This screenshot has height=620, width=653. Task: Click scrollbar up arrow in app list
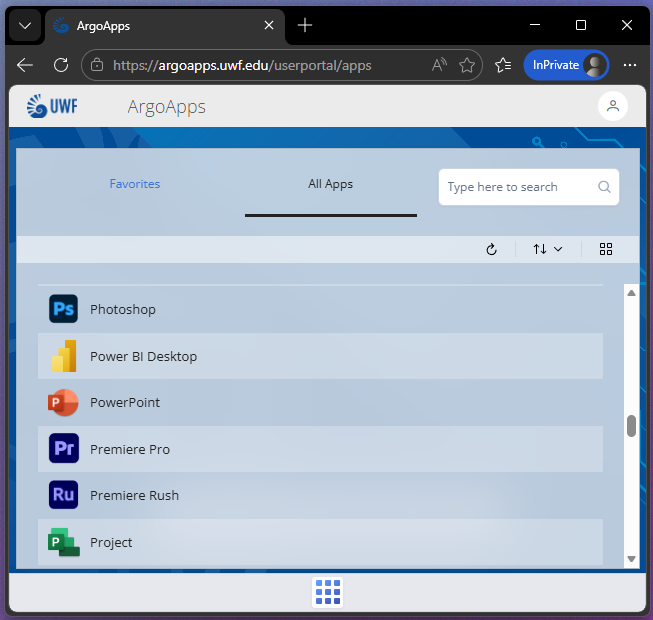tap(631, 293)
